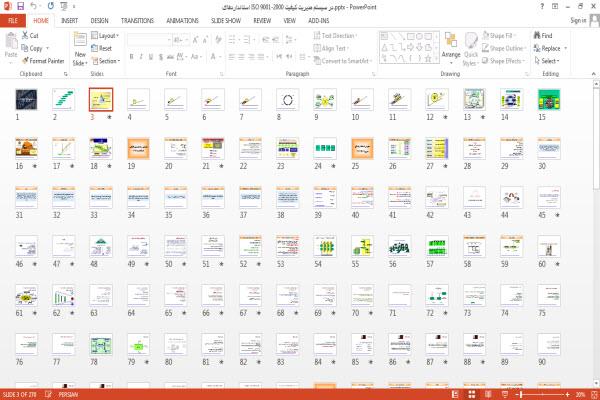This screenshot has width=600, height=400.
Task: Switch to the DESIGN tab
Action: pyautogui.click(x=99, y=21)
